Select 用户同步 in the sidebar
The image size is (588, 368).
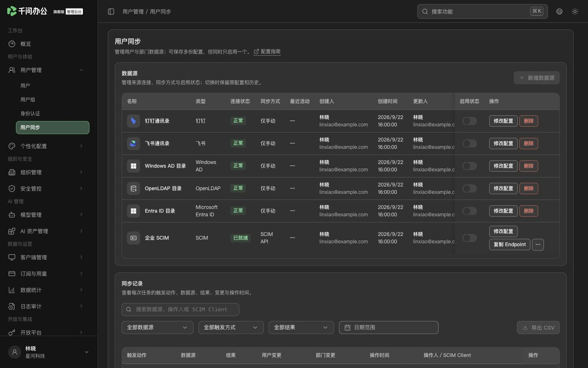[x=52, y=127]
